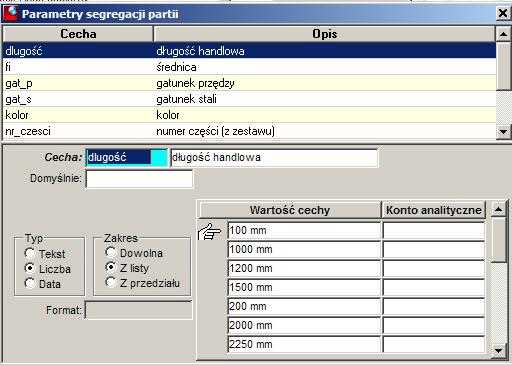512x365 pixels.
Task: Choose the Z przedziału range option
Action: (x=111, y=282)
